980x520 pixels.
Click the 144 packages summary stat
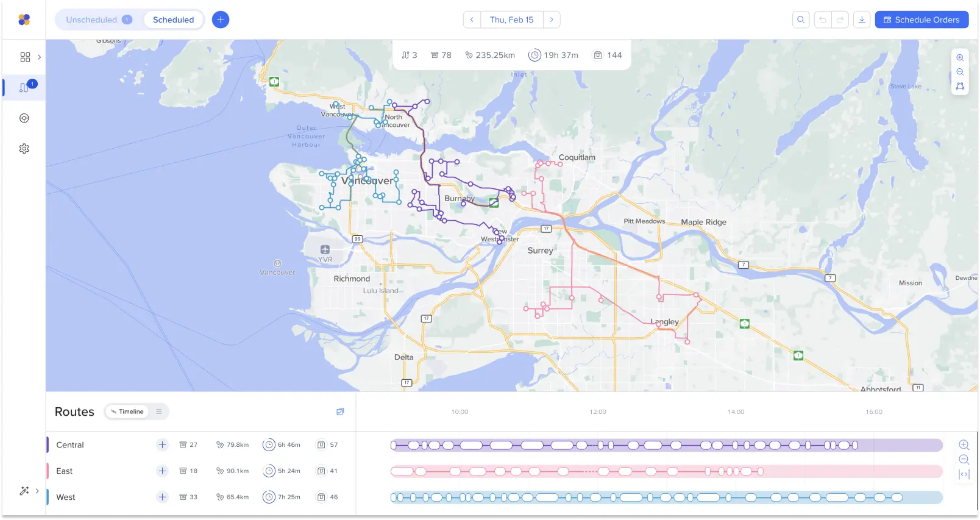[608, 55]
